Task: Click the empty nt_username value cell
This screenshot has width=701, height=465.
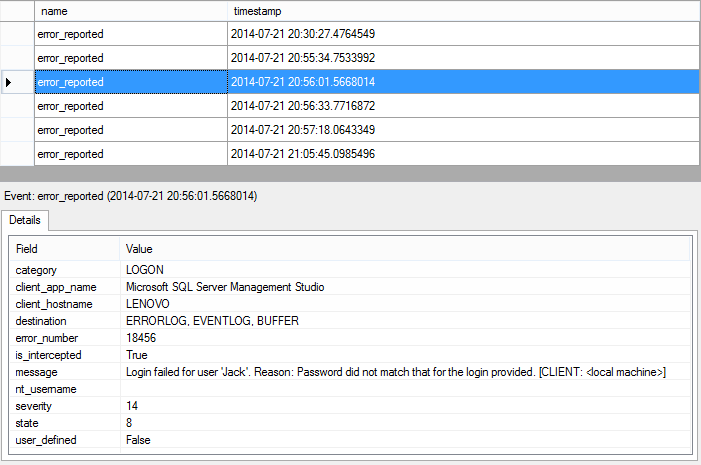Action: pyautogui.click(x=400, y=389)
